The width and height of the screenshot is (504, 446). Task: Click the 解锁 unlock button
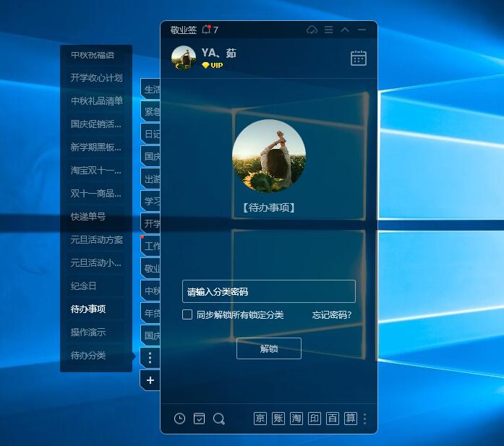(269, 348)
